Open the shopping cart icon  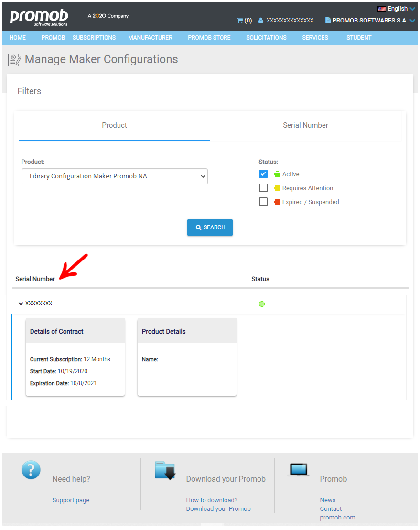240,21
